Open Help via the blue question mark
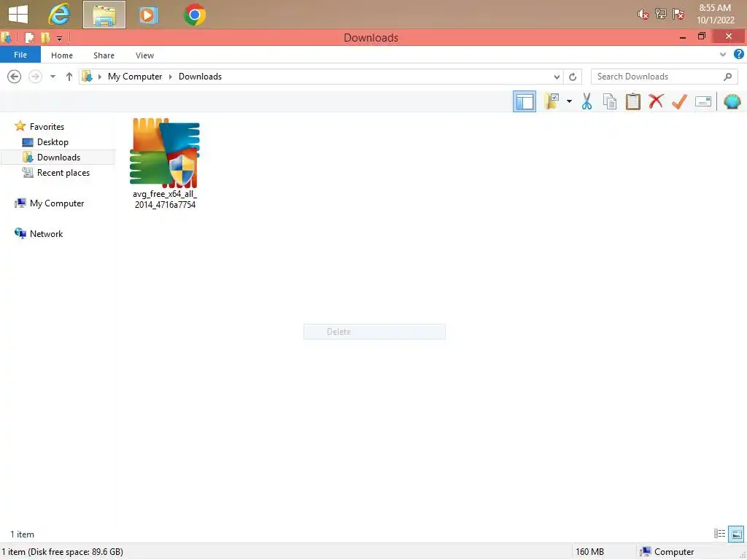 (739, 54)
